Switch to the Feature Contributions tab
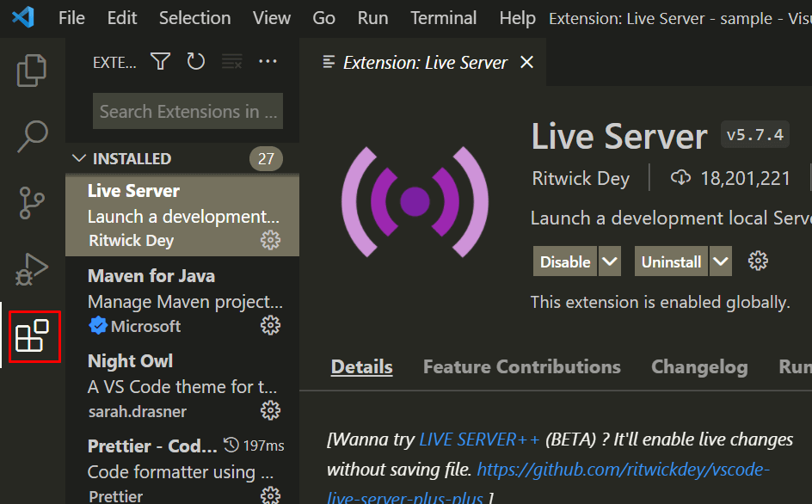This screenshot has width=812, height=504. point(521,366)
